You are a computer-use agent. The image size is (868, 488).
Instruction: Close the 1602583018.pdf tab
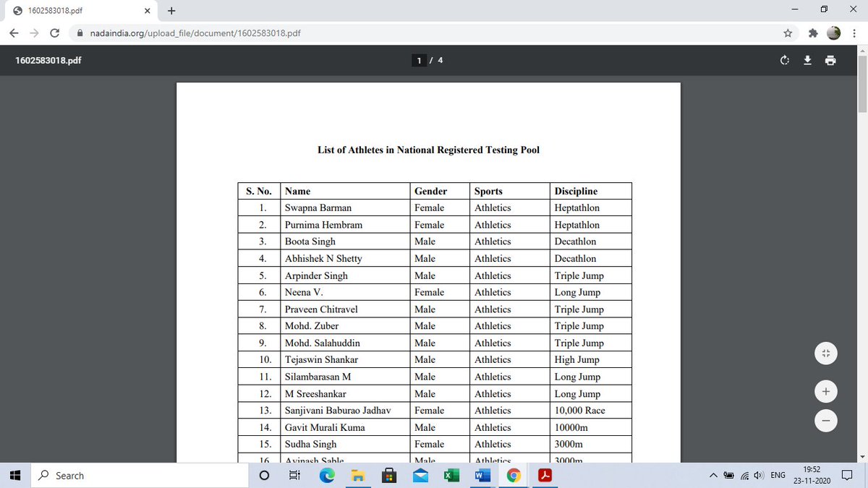pos(147,11)
